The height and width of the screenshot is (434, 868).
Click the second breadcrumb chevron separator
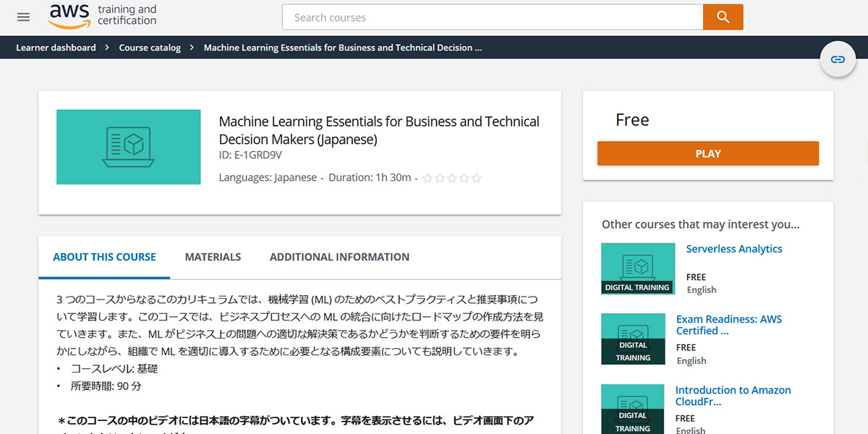click(192, 48)
